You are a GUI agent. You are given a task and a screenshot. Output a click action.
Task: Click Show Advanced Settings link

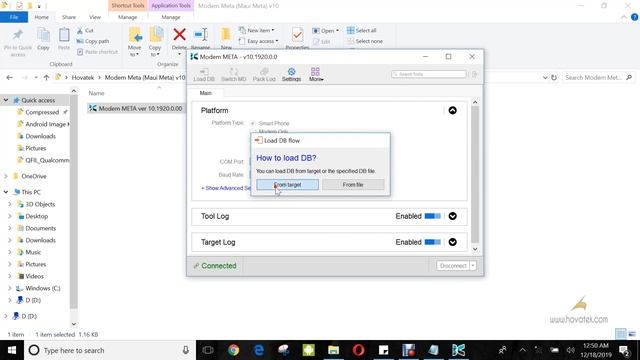coord(226,188)
